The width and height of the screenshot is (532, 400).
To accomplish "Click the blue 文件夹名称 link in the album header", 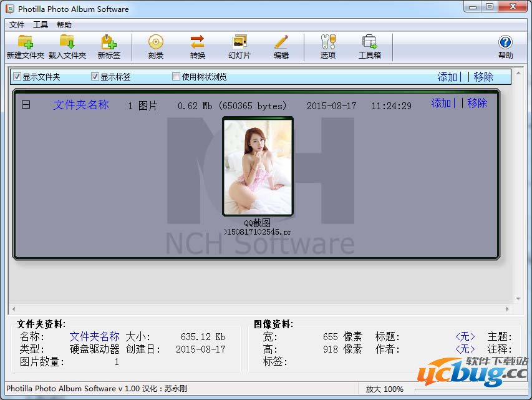I will click(81, 105).
